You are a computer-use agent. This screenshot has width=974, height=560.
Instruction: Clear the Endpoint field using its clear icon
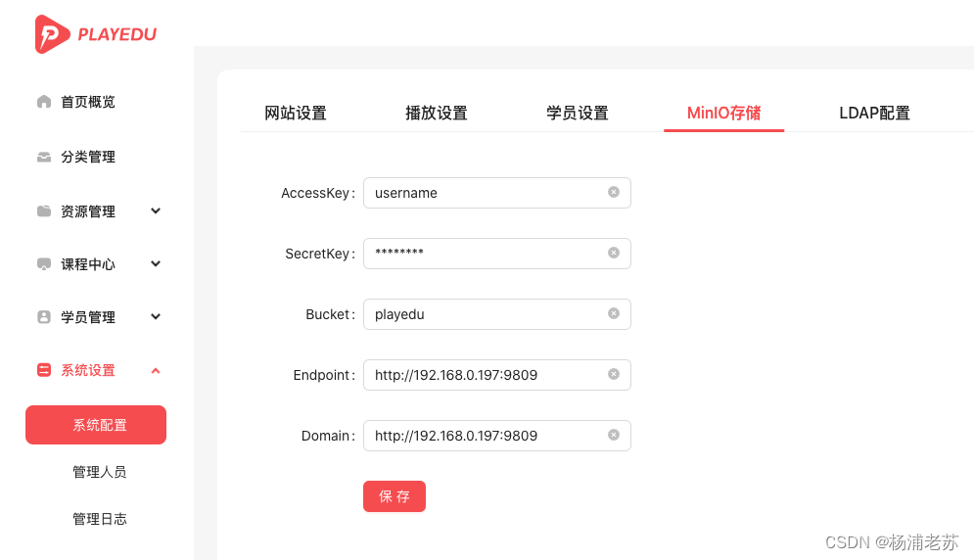point(614,375)
